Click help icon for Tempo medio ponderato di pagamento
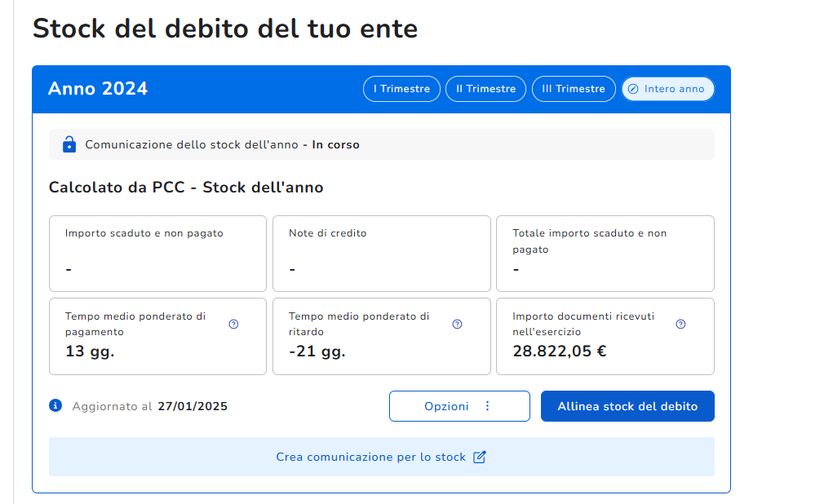Image resolution: width=833 pixels, height=504 pixels. [233, 324]
